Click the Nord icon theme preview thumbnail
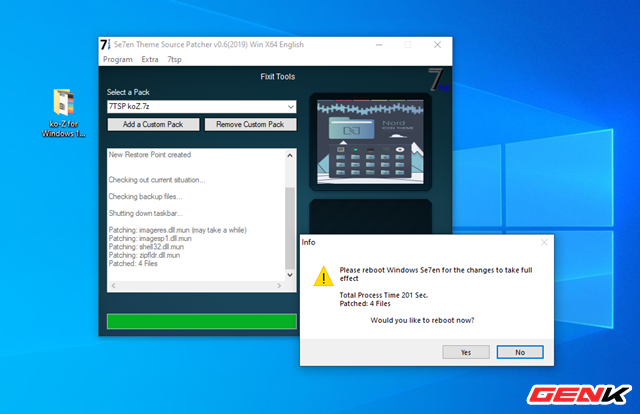 point(370,142)
